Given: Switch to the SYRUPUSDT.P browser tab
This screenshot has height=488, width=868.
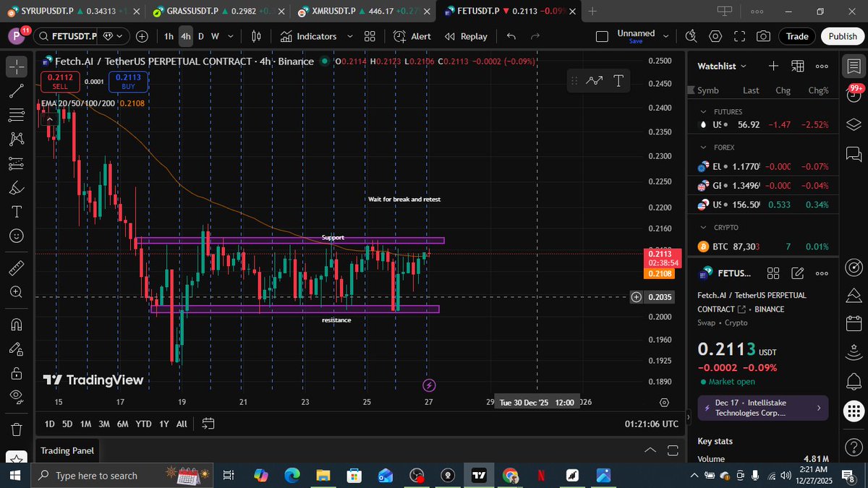Looking at the screenshot, I should click(72, 12).
